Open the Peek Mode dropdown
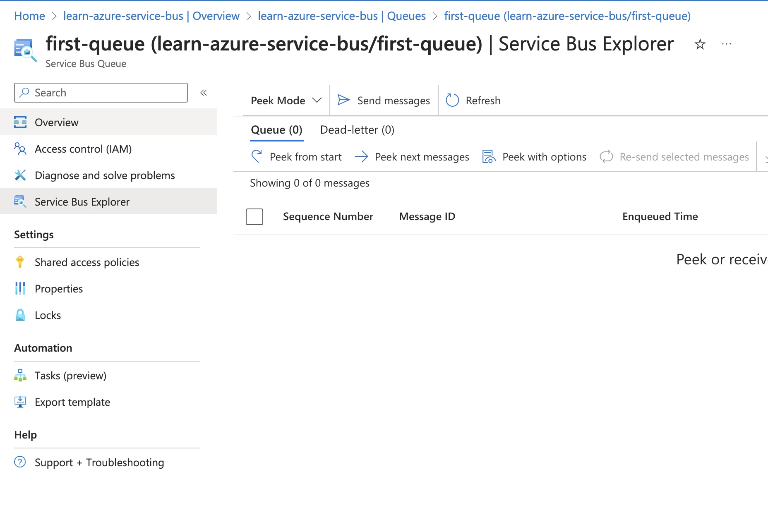The image size is (768, 532). click(286, 100)
